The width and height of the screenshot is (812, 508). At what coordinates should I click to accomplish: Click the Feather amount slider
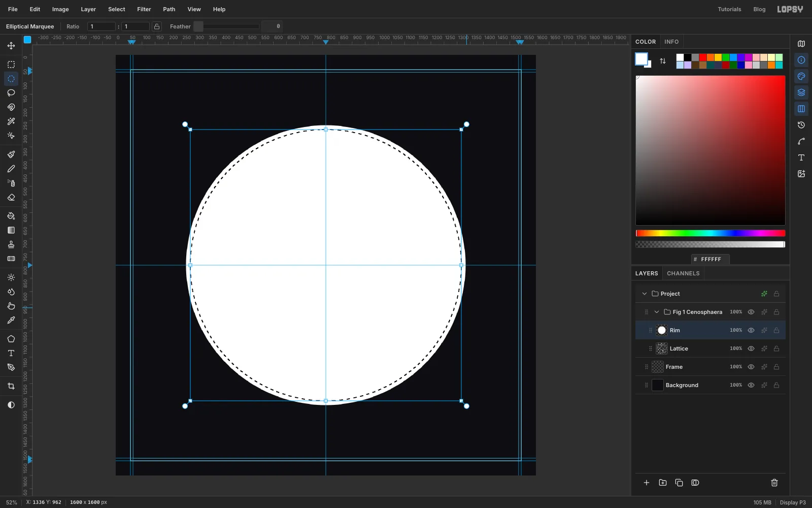[226, 26]
